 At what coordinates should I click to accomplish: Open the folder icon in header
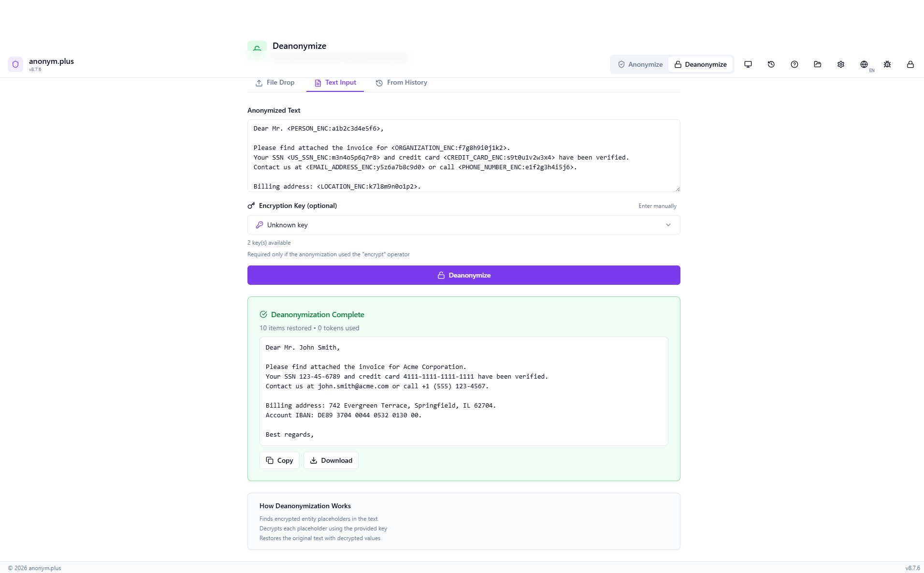coord(817,64)
